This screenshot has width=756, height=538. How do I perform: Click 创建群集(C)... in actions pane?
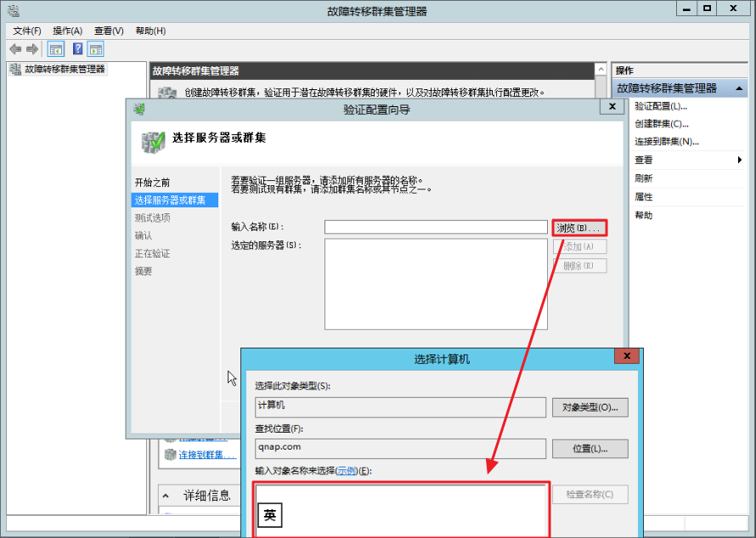tap(662, 124)
